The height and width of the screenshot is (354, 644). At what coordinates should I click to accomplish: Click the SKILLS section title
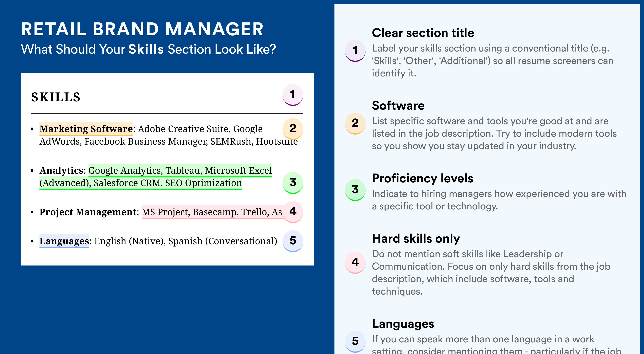[x=56, y=97]
